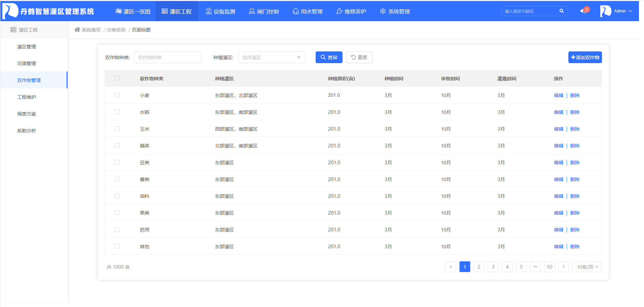Image resolution: width=644 pixels, height=307 pixels.
Task: Delete the 豆类 row
Action: coord(575,163)
